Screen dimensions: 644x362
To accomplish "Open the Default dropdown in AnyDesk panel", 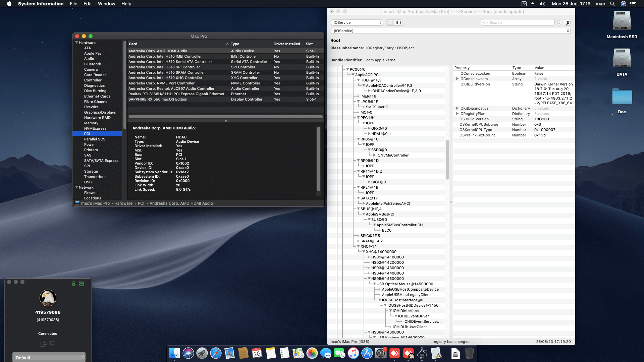I will (49, 358).
